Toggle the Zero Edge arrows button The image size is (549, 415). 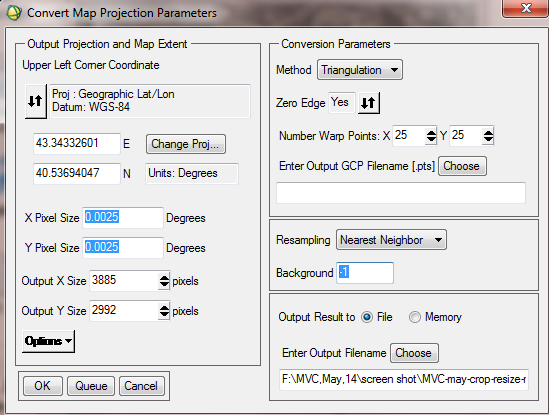click(x=368, y=103)
